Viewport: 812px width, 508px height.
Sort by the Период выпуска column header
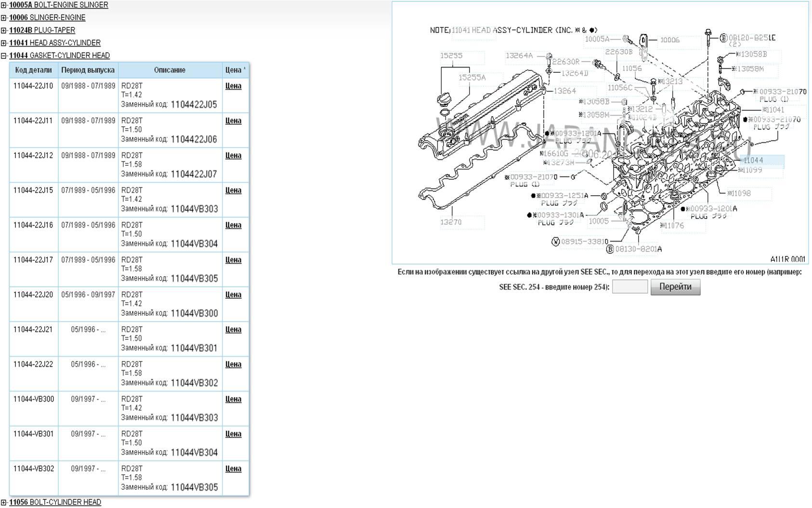88,70
